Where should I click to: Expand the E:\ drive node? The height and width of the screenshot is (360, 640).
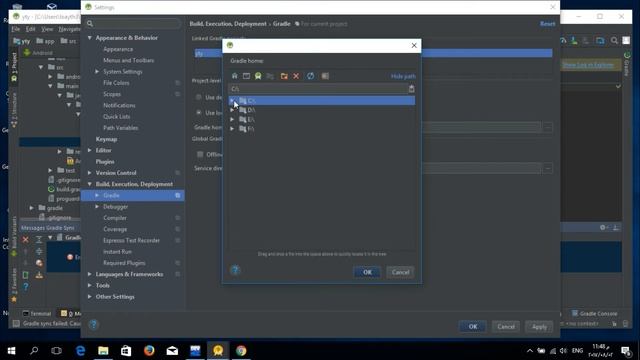point(232,119)
